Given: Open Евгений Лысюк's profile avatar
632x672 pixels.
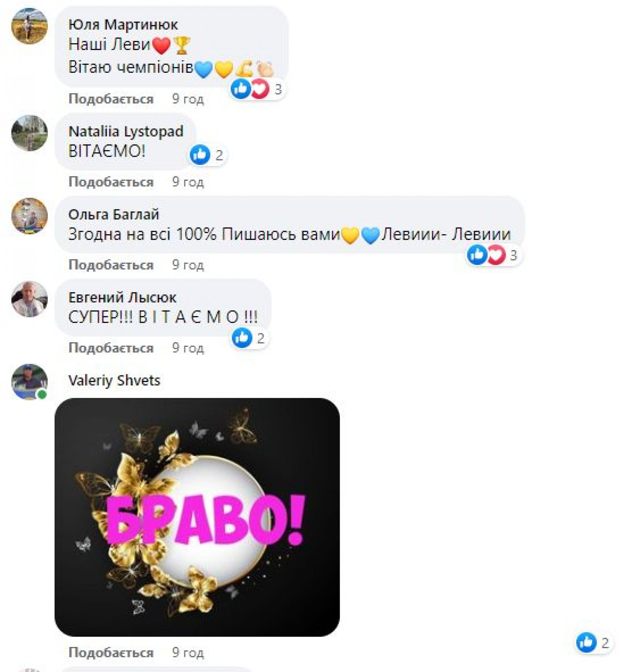Looking at the screenshot, I should click(x=29, y=299).
